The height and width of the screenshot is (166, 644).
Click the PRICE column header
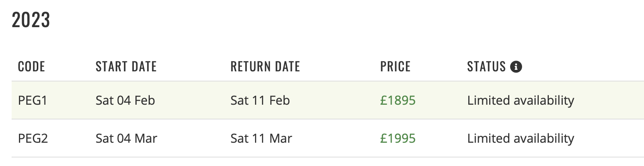395,67
